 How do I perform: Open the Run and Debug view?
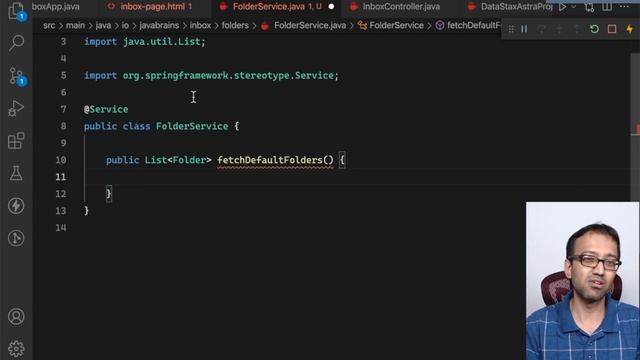point(16,109)
